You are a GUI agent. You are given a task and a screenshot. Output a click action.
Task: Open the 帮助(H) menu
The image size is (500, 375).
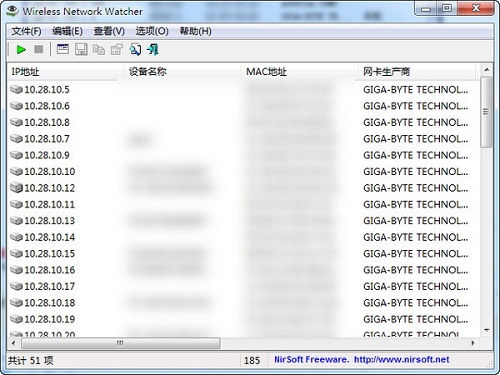pos(195,31)
